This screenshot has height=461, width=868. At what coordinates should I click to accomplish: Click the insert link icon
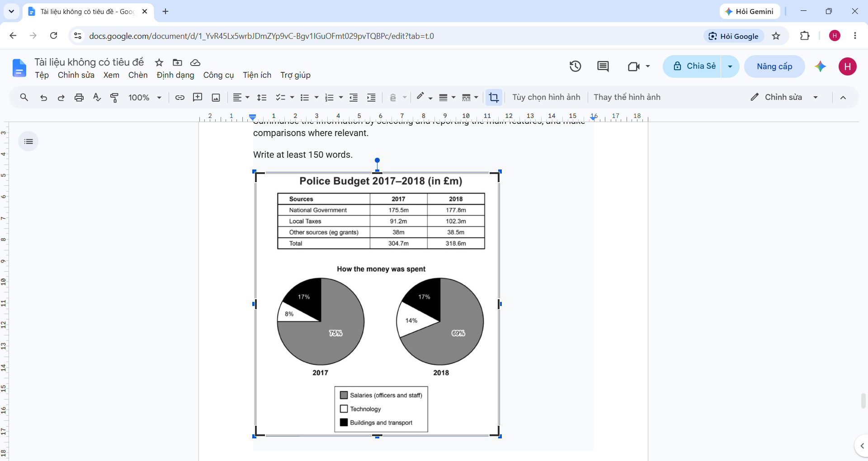pyautogui.click(x=180, y=98)
